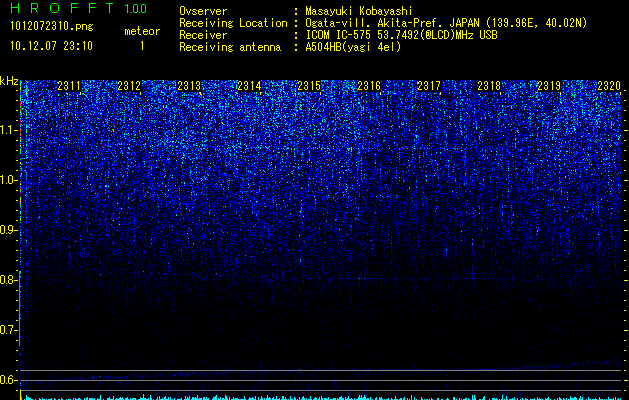The image size is (629, 400).
Task: Click the 2320 time marker
Action: (x=609, y=86)
